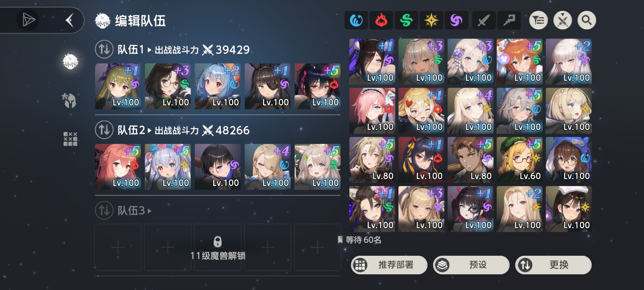Click the crossed swords round icon
Image resolution: width=644 pixels, height=290 pixels.
[x=562, y=20]
